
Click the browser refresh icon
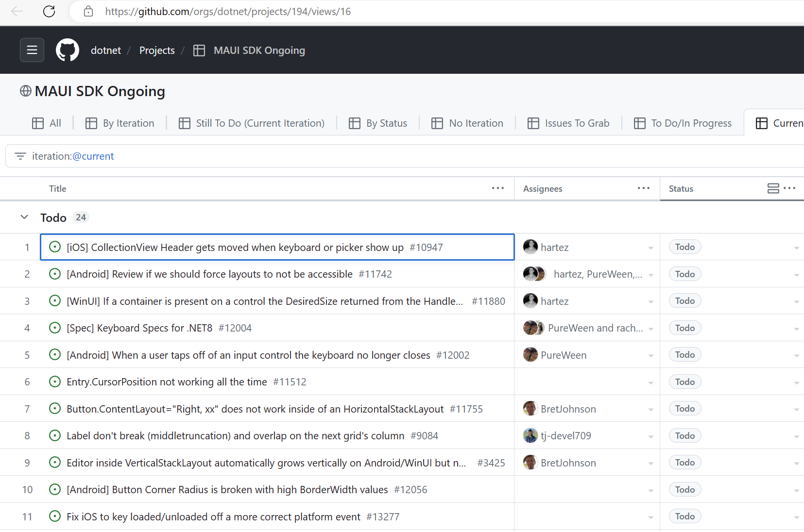point(49,11)
